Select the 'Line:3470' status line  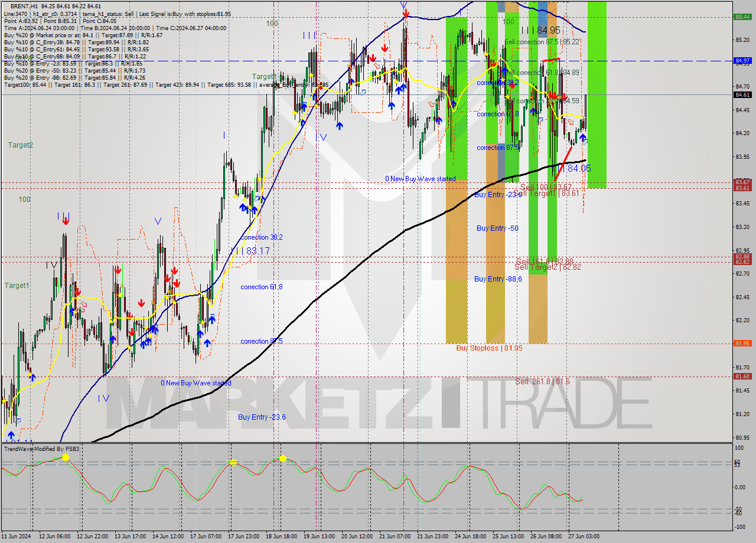[117, 14]
